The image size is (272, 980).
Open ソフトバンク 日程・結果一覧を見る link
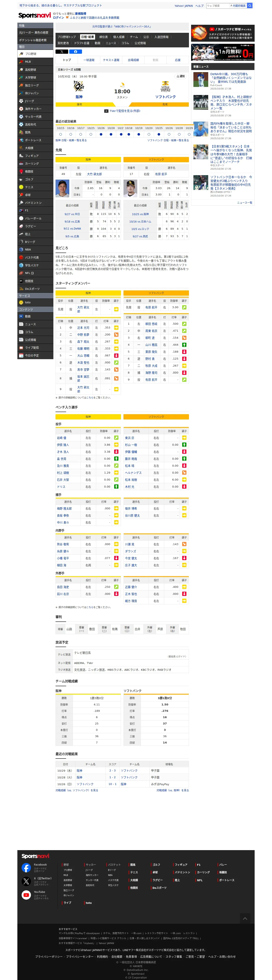point(168,140)
